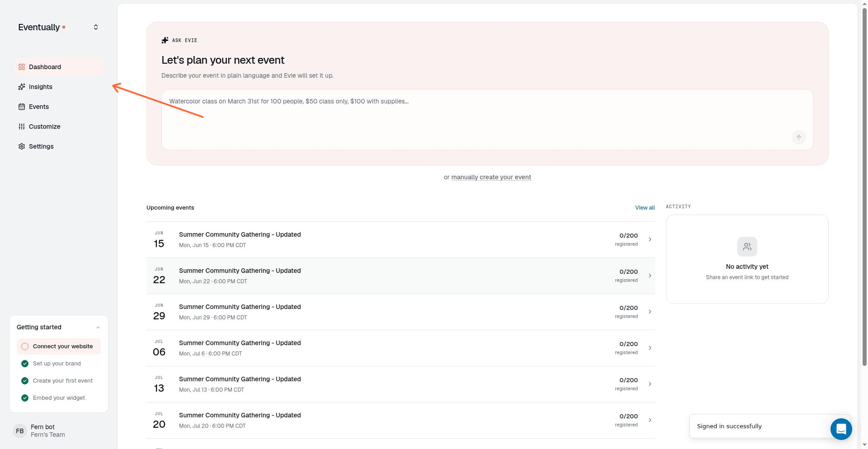Click the chevron on the Jul 06 event row
This screenshot has width=868, height=449.
pos(650,348)
